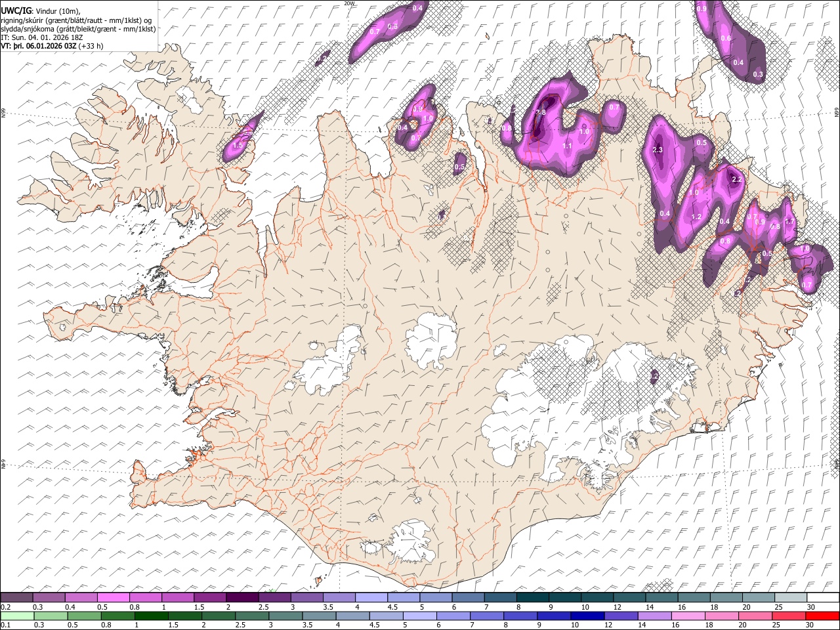This screenshot has height=630, width=840.
Task: Click the '1.2' snowfall value in the east
Action: [697, 217]
